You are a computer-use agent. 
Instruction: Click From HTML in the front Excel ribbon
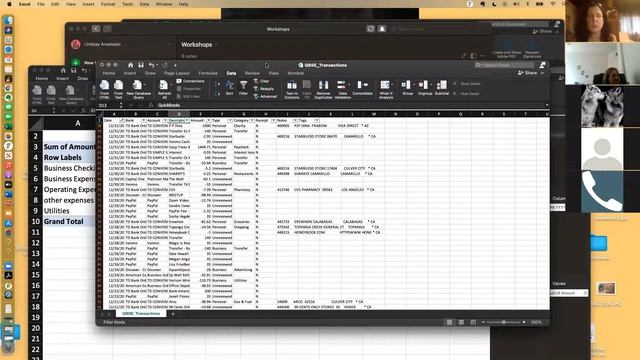[104, 89]
